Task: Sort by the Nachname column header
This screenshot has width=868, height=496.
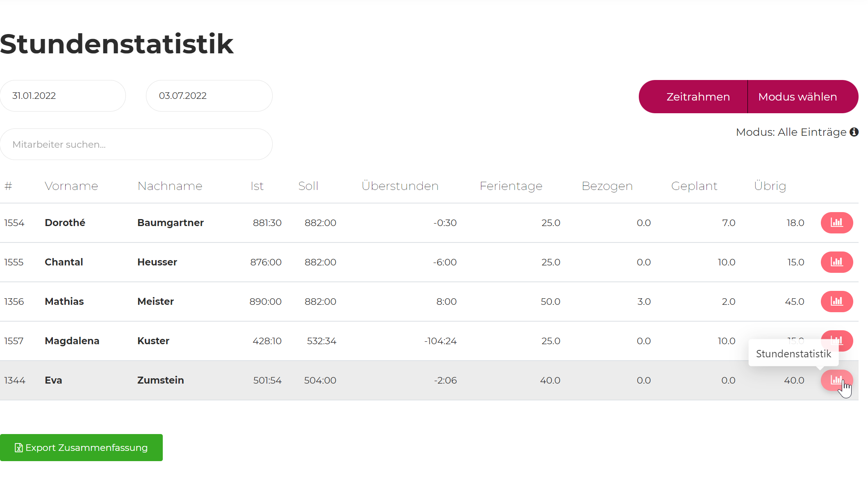Action: click(x=170, y=186)
